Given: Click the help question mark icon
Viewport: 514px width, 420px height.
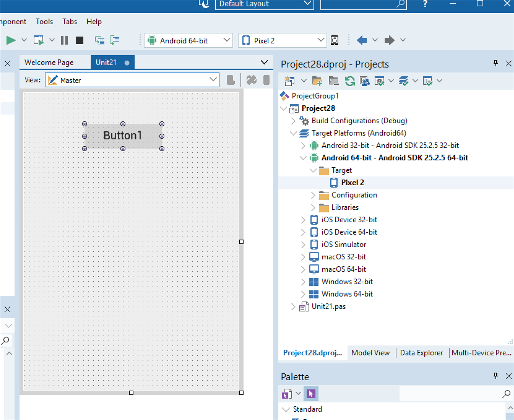Looking at the screenshot, I should (x=425, y=4).
